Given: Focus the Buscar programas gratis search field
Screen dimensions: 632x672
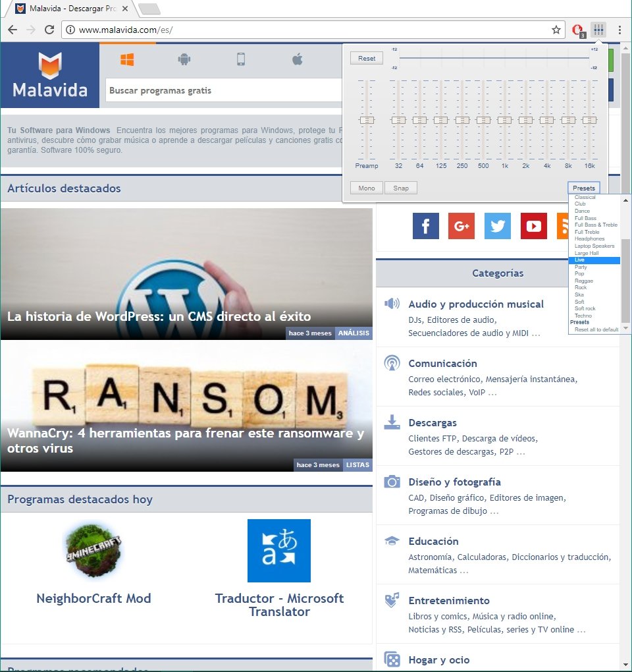Looking at the screenshot, I should [224, 90].
